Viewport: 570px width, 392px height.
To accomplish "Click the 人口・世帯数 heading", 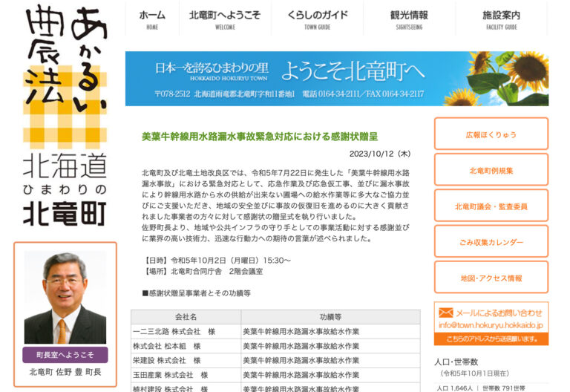I will (x=458, y=362).
